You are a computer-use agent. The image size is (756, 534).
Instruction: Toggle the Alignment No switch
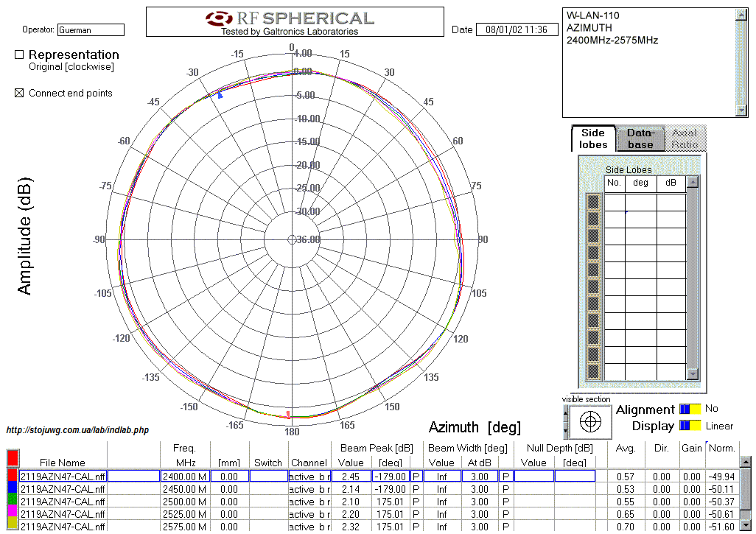pyautogui.click(x=690, y=410)
